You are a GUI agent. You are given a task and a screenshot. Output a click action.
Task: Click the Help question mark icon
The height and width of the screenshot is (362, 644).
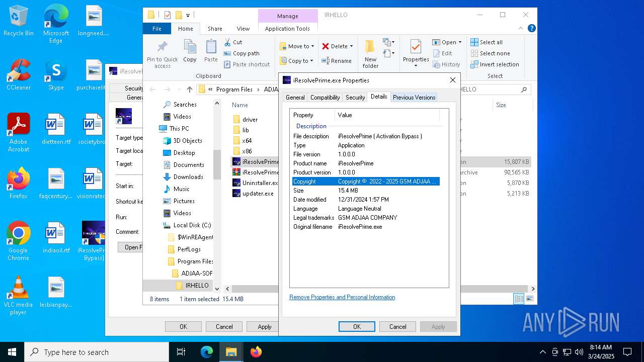click(532, 29)
